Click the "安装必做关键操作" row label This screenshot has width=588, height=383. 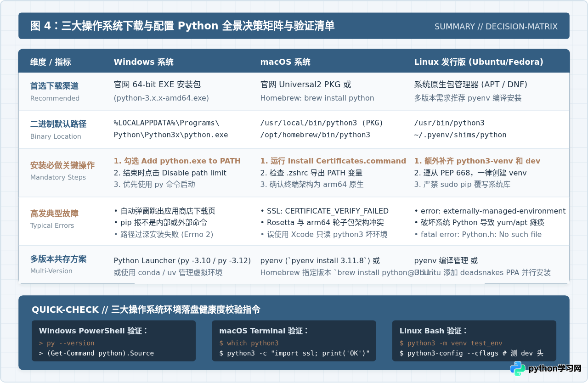(x=62, y=165)
